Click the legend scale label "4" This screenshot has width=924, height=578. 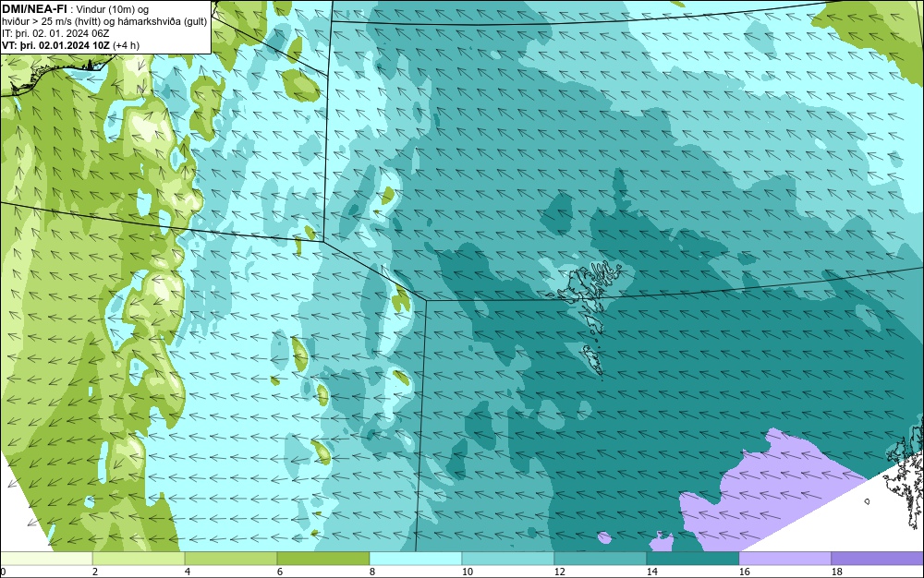[188, 572]
